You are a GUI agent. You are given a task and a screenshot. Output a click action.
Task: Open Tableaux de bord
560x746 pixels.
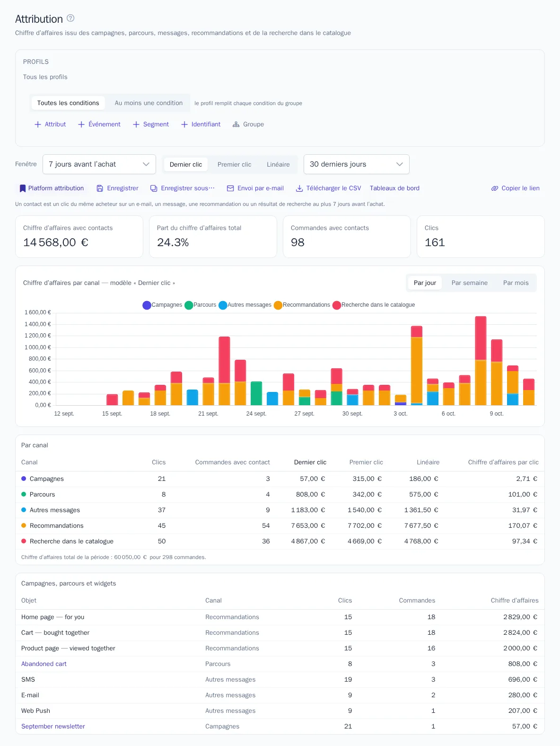[x=394, y=188]
